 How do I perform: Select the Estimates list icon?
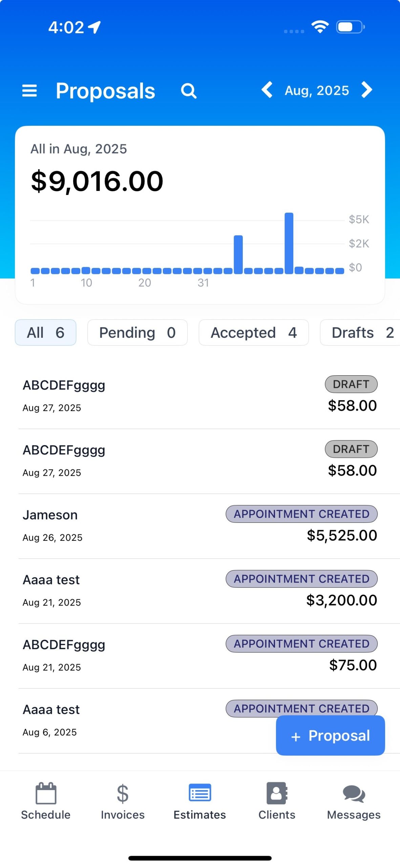pos(200,793)
